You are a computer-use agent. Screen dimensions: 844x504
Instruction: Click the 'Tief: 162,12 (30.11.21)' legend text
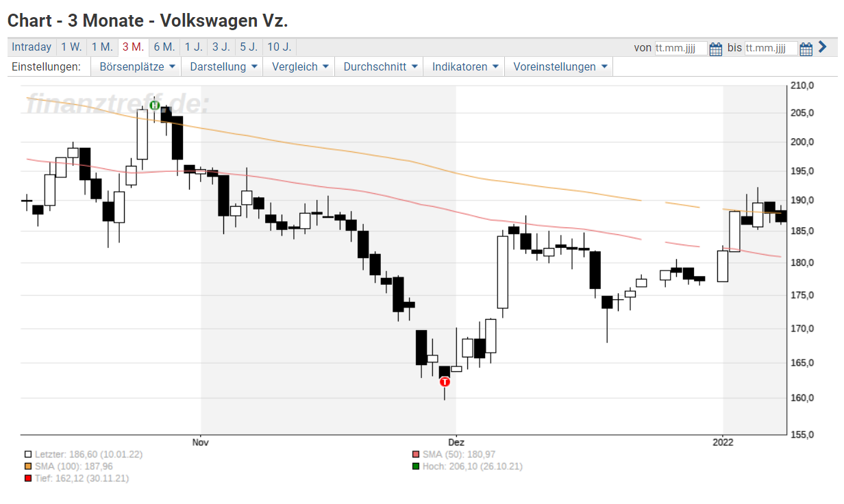82,479
